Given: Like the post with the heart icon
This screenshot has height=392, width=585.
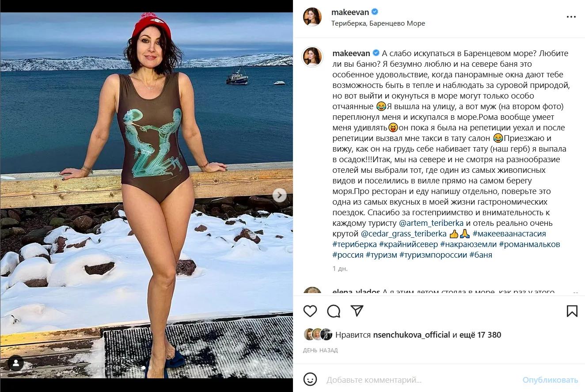Looking at the screenshot, I should coord(310,311).
